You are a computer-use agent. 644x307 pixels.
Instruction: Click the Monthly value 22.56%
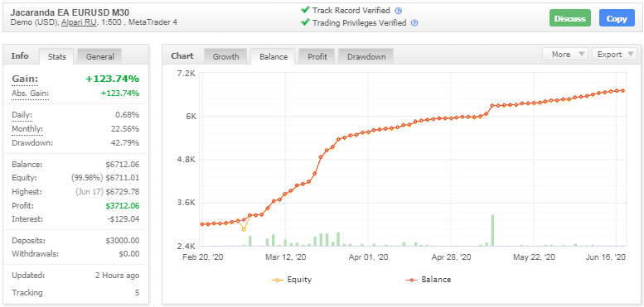click(x=126, y=129)
